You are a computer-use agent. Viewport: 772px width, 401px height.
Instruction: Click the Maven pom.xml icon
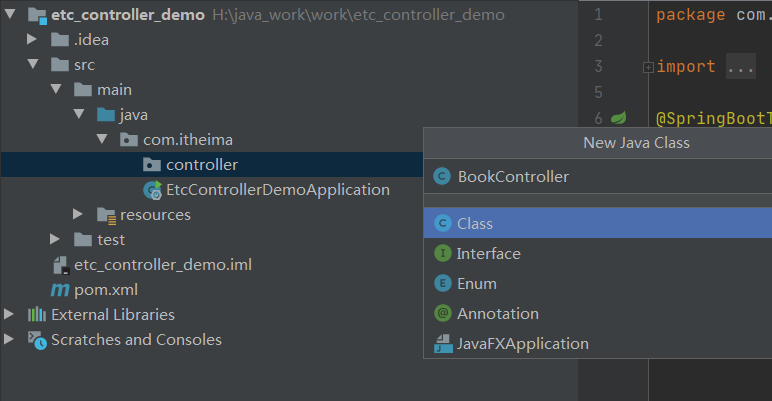(x=60, y=290)
